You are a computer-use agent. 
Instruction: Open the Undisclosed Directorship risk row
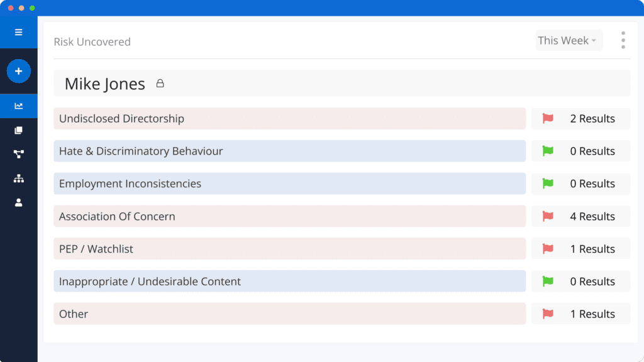click(289, 119)
